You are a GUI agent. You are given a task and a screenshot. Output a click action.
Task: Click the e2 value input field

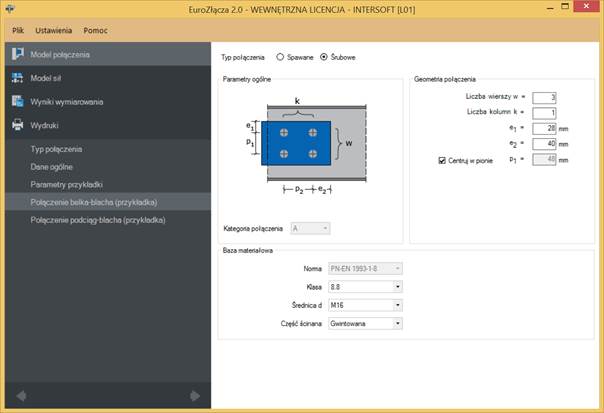[544, 144]
